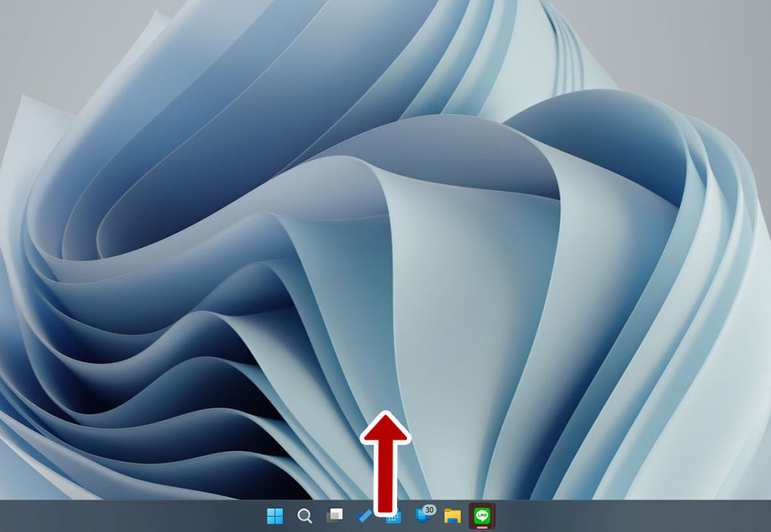Screen dimensions: 771x532
Task: Open taskbar Search magnifying glass
Action: point(305,516)
